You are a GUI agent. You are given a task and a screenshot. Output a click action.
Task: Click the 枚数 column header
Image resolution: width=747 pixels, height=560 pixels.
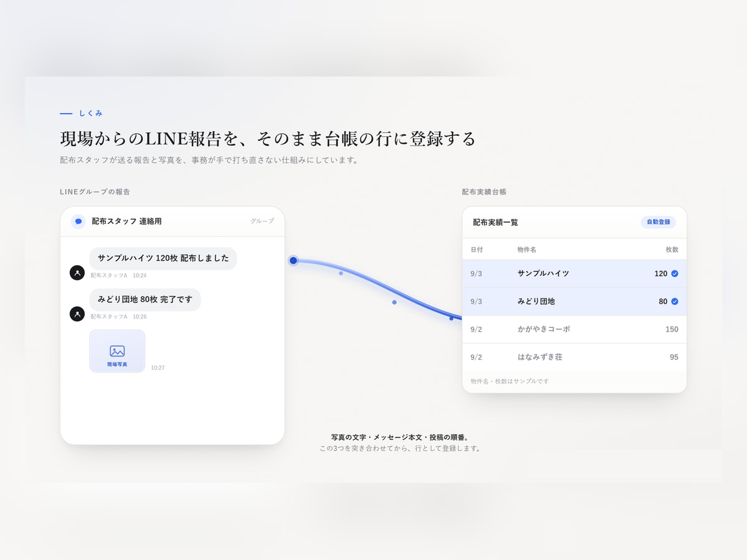tap(672, 250)
